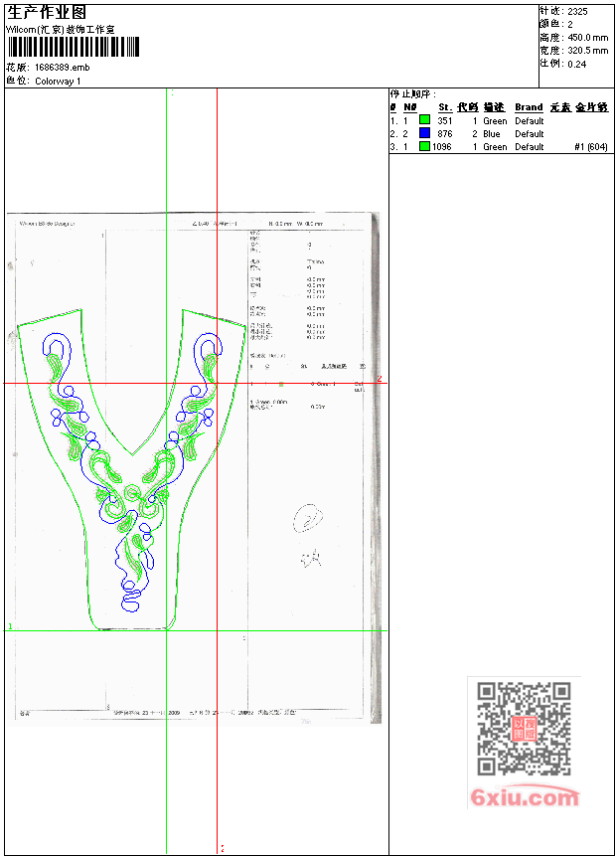Click the 金片袋 column header

coord(592,107)
